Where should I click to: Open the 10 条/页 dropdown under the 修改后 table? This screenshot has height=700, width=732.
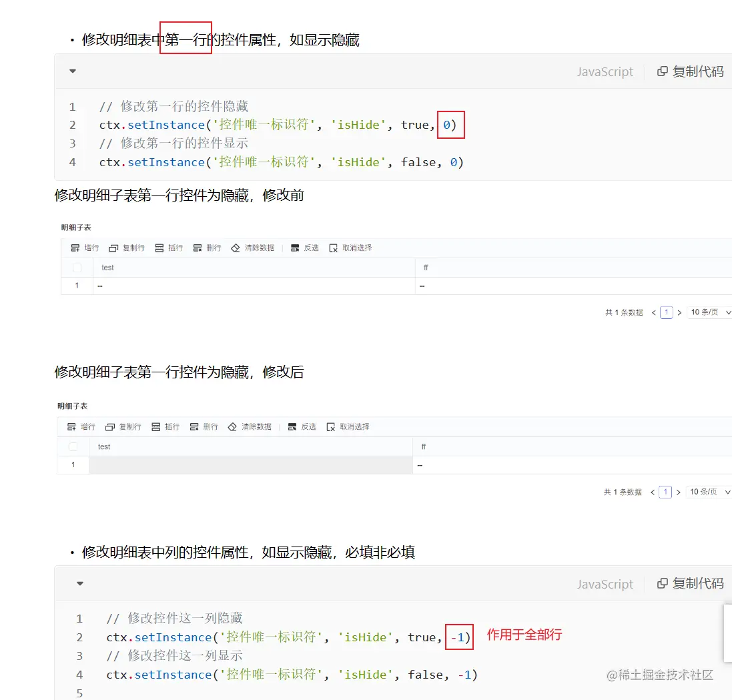(x=709, y=492)
